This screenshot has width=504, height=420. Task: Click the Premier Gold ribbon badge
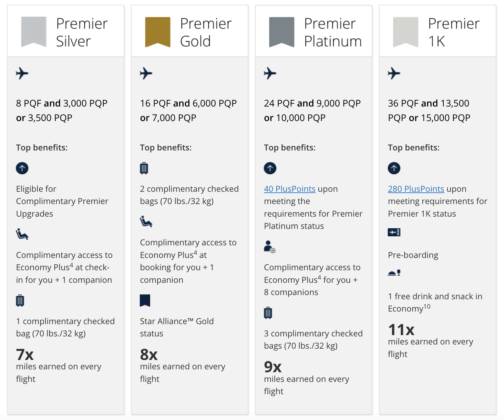(158, 32)
